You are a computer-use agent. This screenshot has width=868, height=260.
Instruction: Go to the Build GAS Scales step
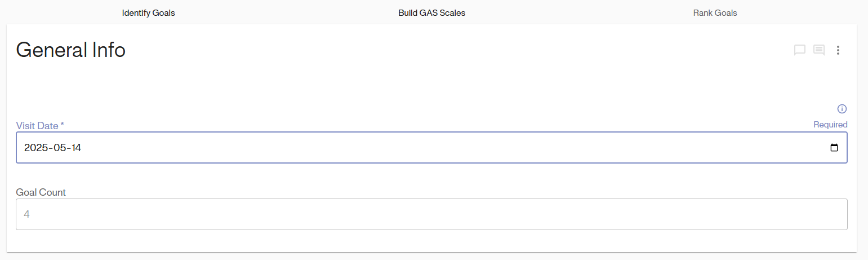431,13
